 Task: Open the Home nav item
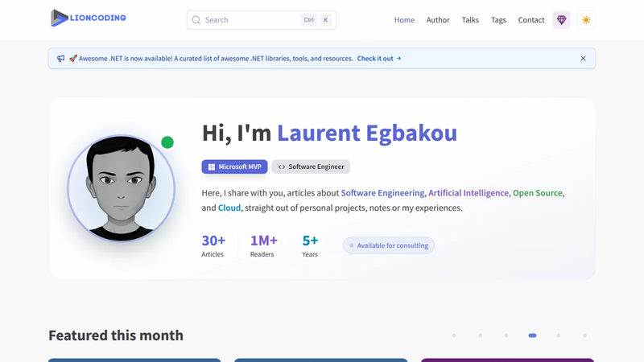click(x=404, y=19)
